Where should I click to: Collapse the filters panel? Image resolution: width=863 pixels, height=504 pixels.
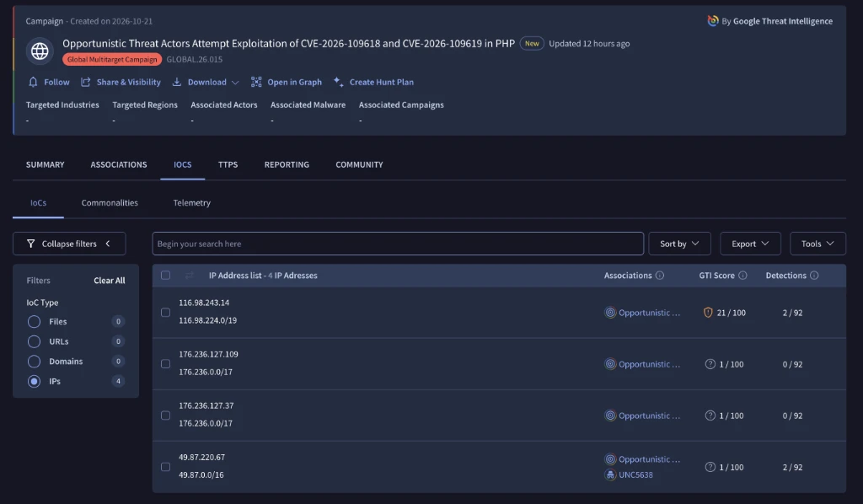point(69,244)
